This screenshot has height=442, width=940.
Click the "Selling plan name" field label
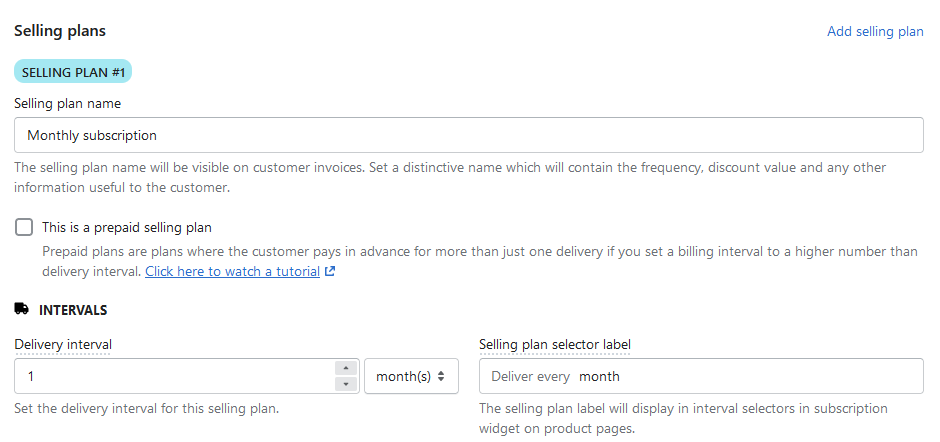click(68, 103)
